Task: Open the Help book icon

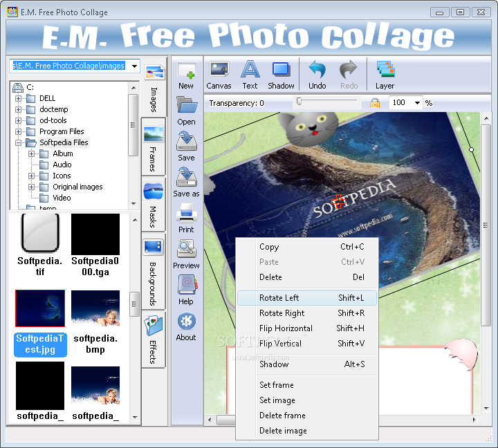Action: [187, 285]
